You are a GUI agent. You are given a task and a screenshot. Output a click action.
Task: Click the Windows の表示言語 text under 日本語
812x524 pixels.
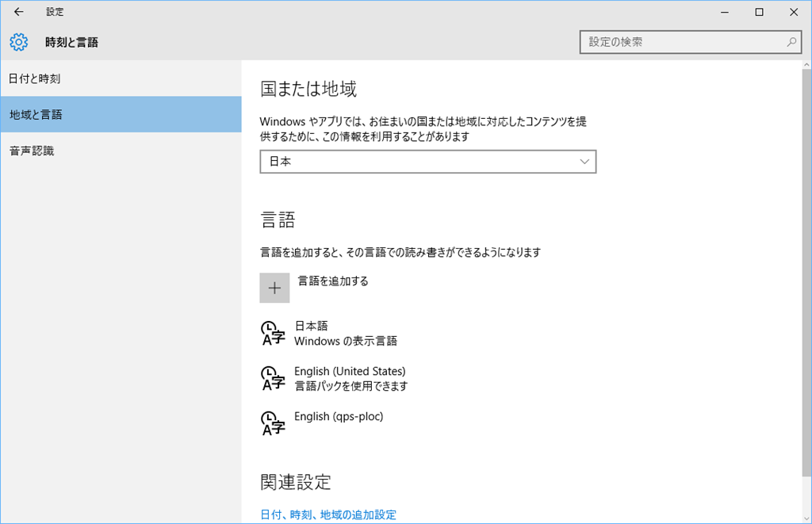346,342
